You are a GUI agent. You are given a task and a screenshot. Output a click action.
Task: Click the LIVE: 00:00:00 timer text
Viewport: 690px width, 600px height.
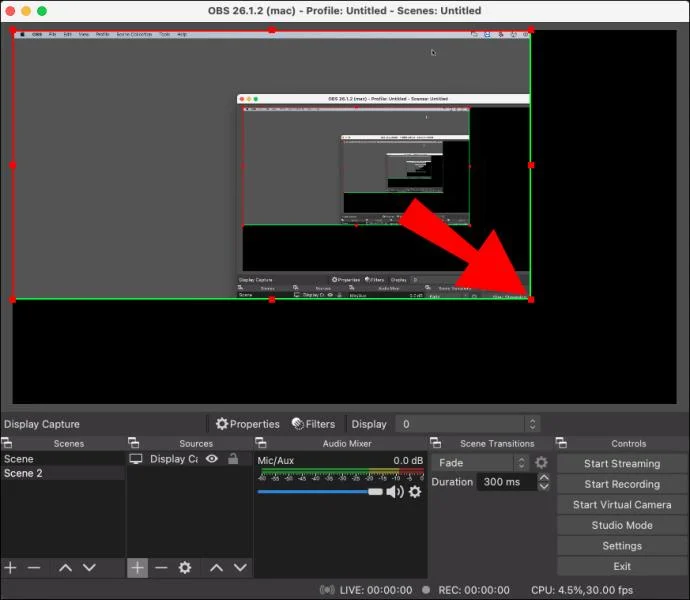pyautogui.click(x=376, y=590)
